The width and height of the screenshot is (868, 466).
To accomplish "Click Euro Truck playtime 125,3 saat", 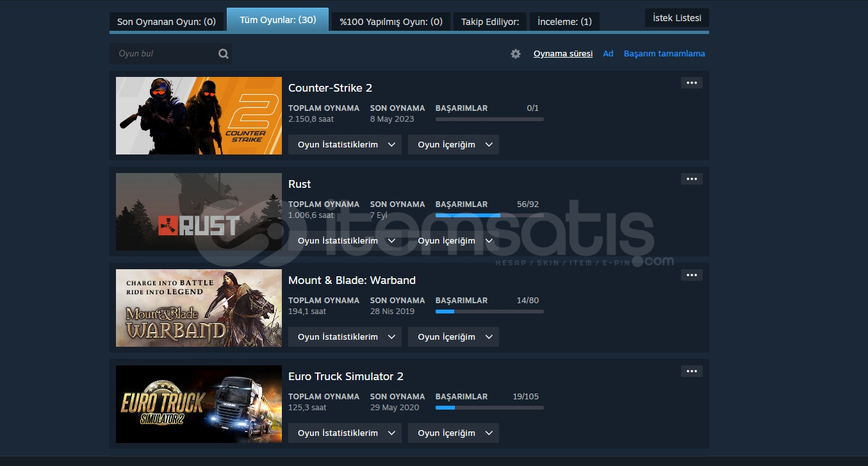I will pos(307,408).
